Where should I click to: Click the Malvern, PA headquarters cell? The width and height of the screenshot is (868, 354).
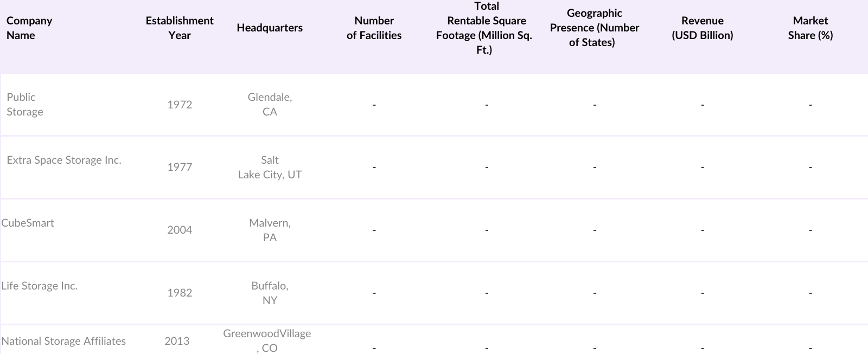(270, 230)
